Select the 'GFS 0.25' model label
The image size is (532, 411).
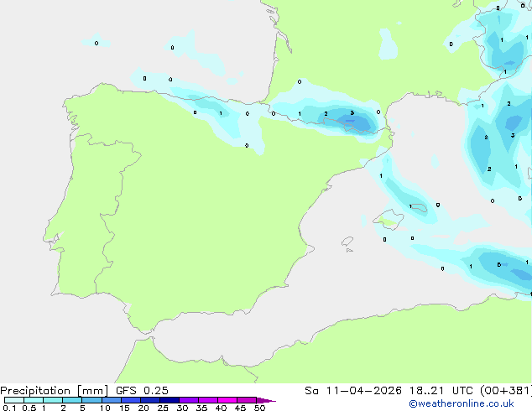coord(142,391)
